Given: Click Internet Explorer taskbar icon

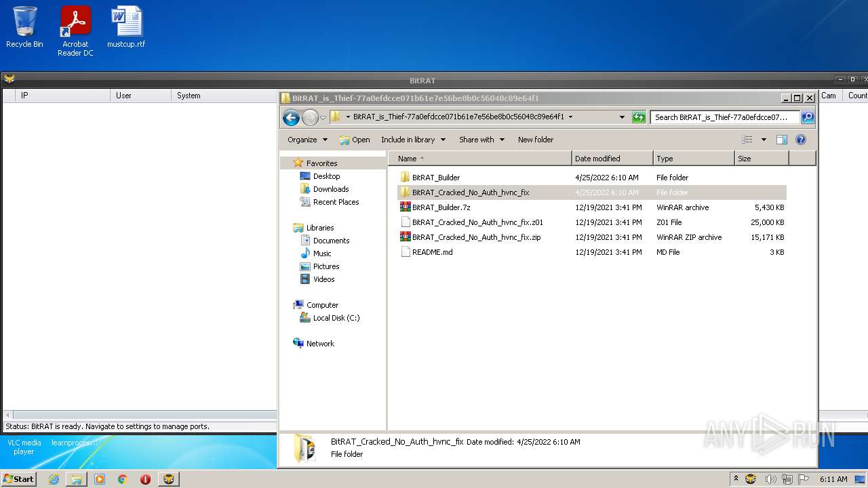Looking at the screenshot, I should click(x=54, y=479).
